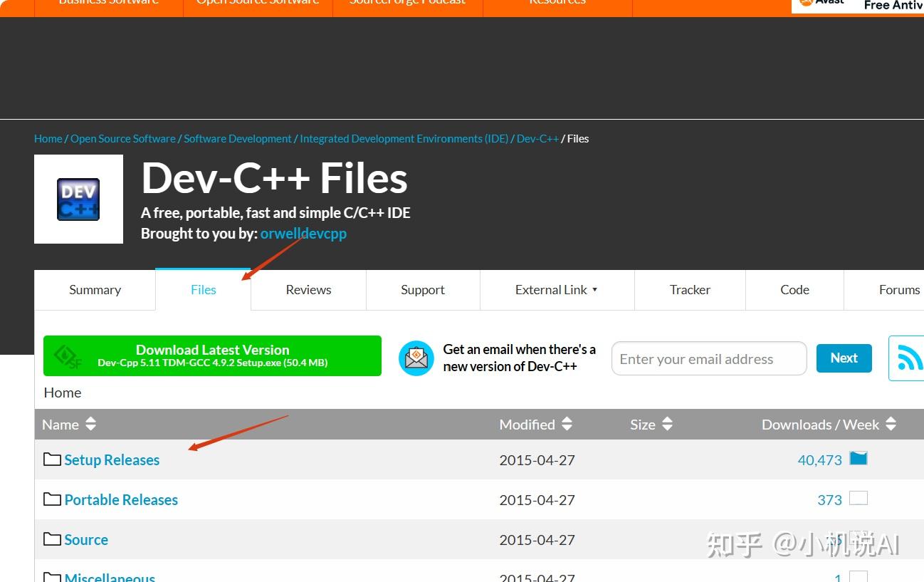Image resolution: width=924 pixels, height=582 pixels.
Task: Sort by the Modified column arrows
Action: click(x=567, y=424)
